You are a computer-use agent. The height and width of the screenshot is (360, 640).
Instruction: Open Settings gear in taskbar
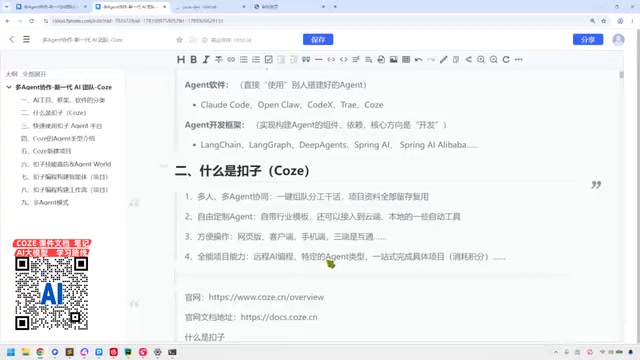pyautogui.click(x=158, y=352)
